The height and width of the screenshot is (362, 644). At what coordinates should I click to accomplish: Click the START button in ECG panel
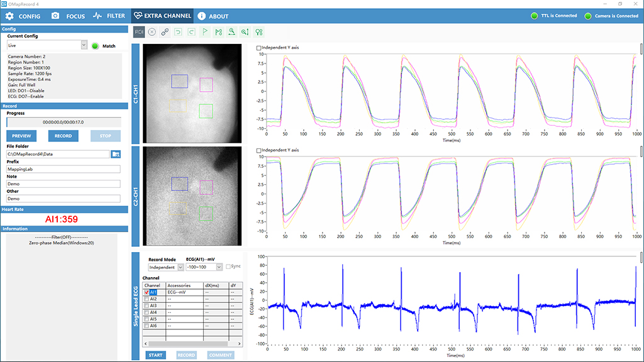(x=156, y=355)
